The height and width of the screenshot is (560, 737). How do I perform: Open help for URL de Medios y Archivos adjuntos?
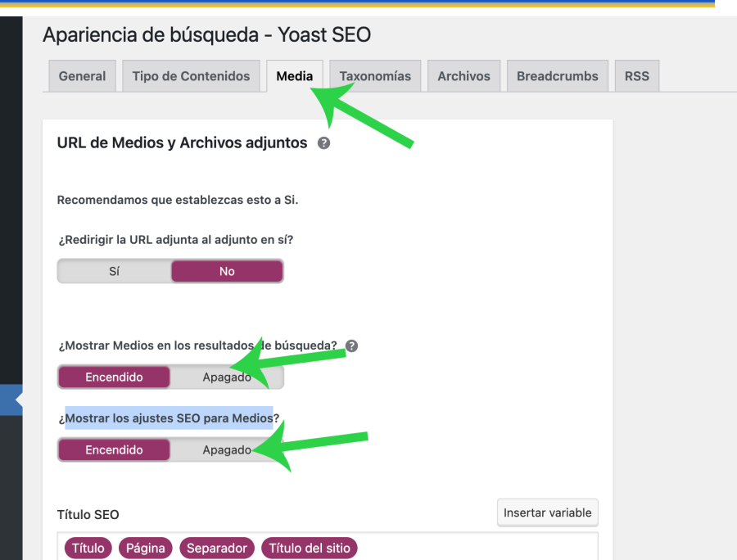point(323,143)
